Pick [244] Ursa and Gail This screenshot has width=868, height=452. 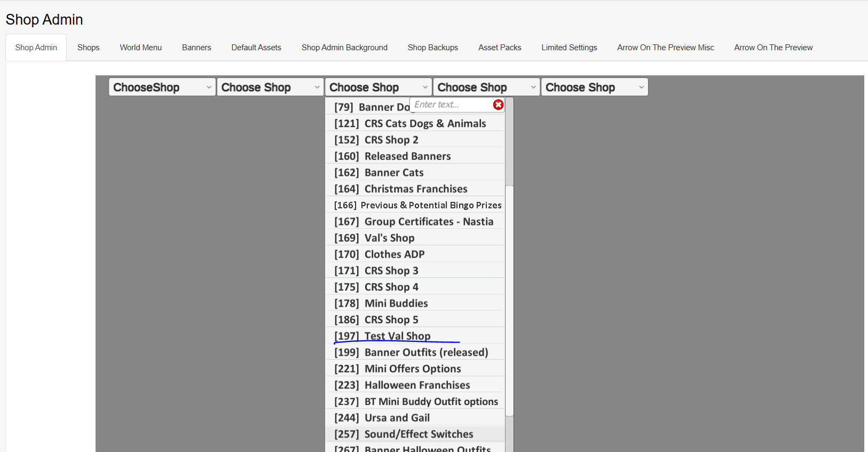tap(415, 418)
